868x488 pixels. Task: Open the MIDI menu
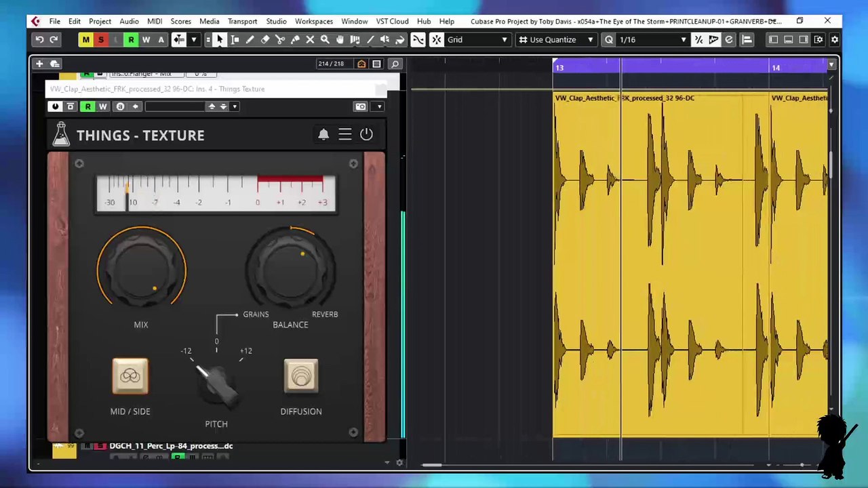(x=155, y=21)
